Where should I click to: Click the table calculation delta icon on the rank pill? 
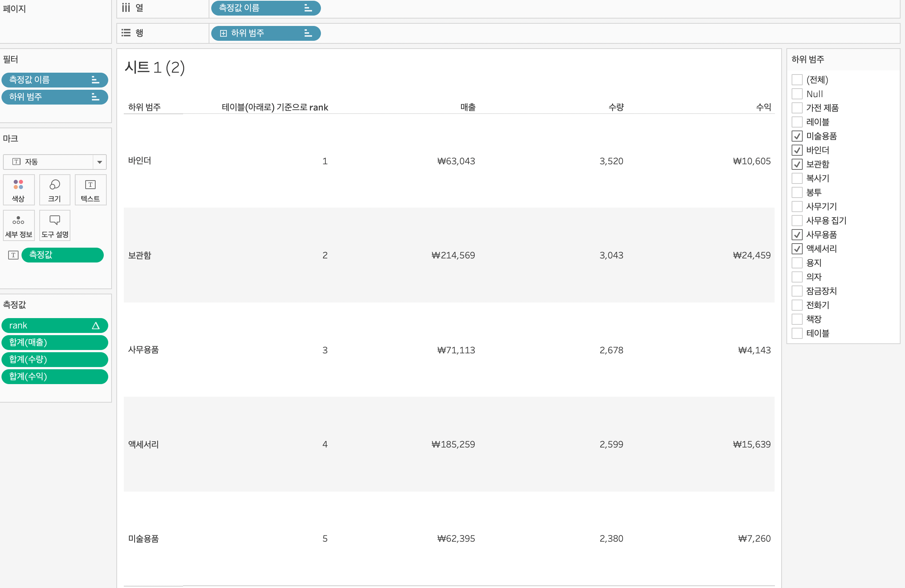96,326
